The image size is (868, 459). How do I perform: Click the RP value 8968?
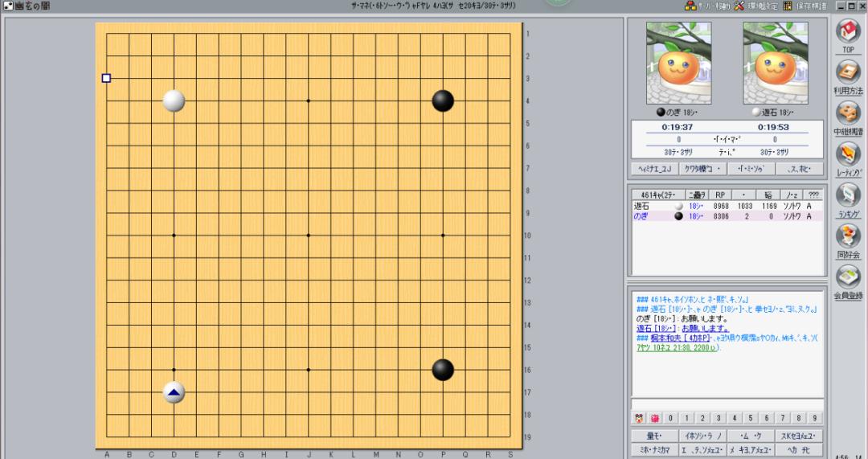(x=721, y=206)
